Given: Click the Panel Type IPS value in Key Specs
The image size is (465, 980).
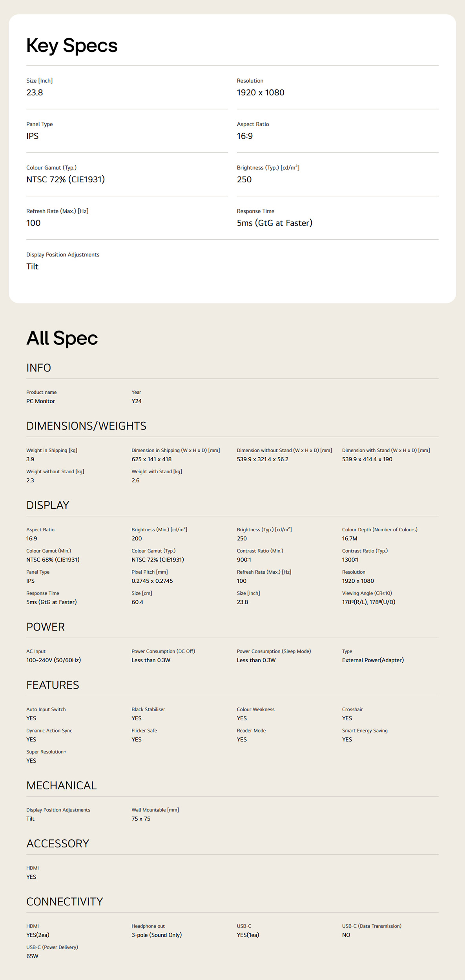Looking at the screenshot, I should (33, 136).
